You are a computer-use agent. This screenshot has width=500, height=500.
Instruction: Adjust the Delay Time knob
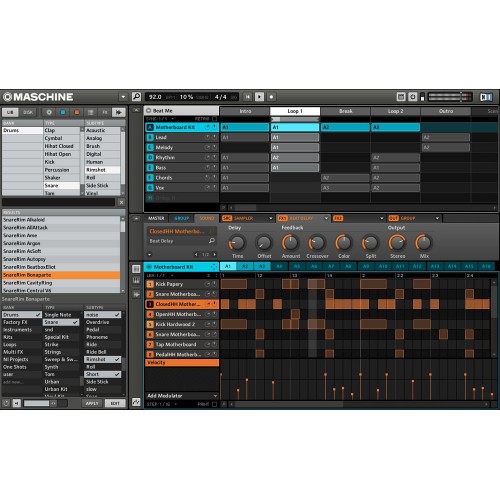(237, 243)
